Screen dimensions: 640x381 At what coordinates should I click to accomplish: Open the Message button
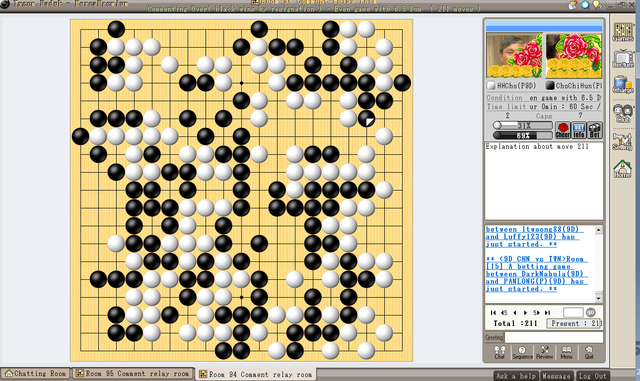tap(557, 376)
